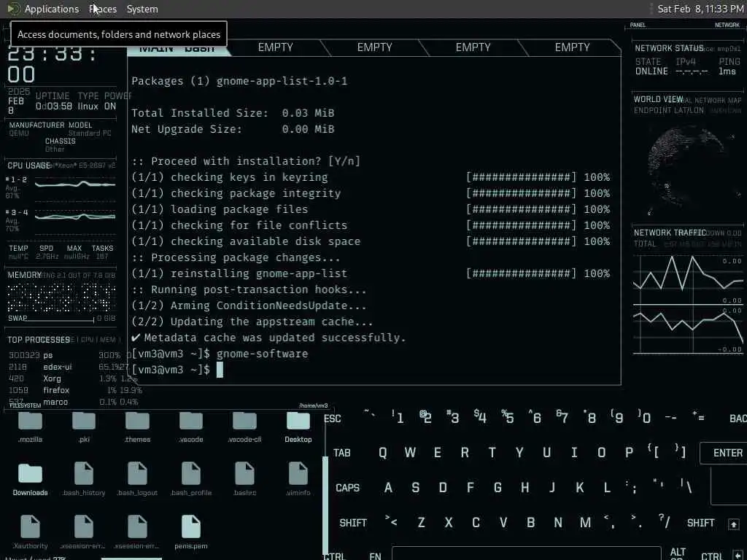Click 'Metadata cache was updated successfully' line
The width and height of the screenshot is (747, 560).
[269, 338]
